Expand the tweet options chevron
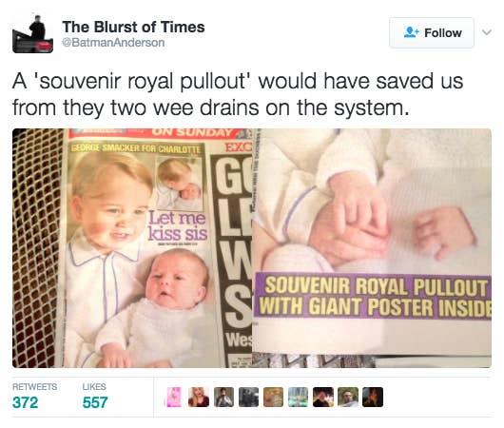504x428 pixels. (x=487, y=32)
